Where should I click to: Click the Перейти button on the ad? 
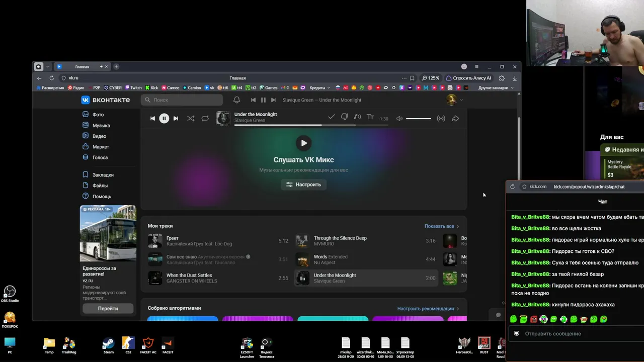click(x=108, y=308)
